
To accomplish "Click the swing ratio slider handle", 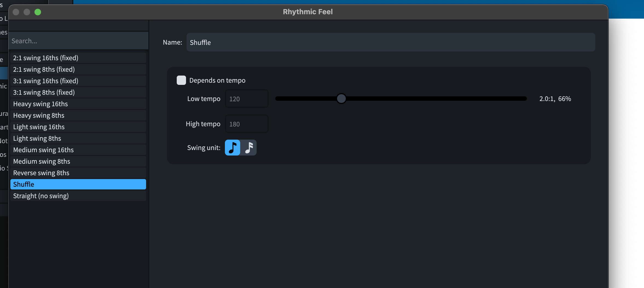I will click(x=341, y=99).
